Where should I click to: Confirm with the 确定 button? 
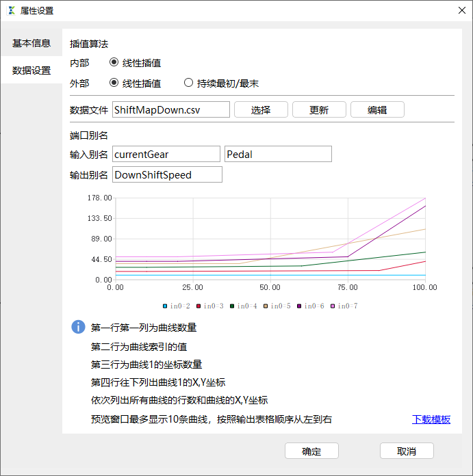click(311, 451)
